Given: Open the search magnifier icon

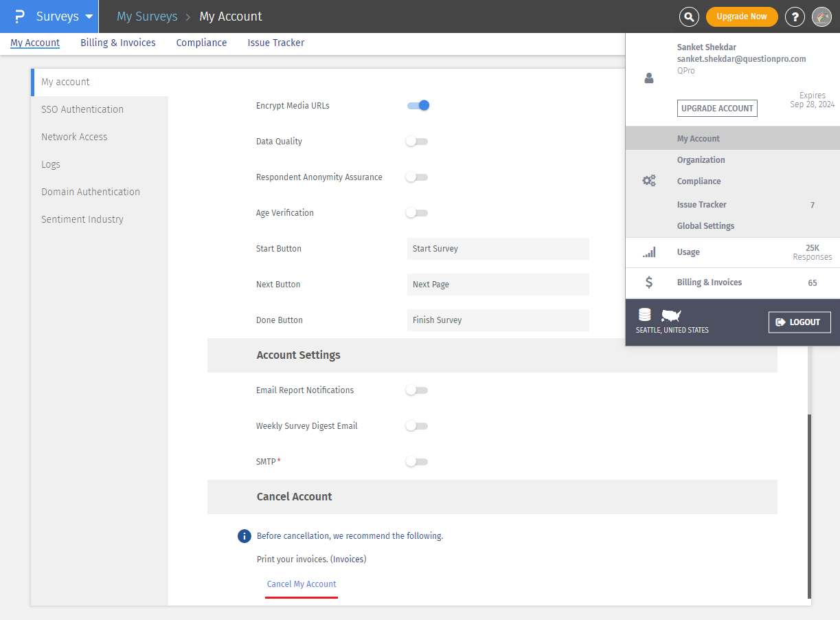Looking at the screenshot, I should [x=689, y=16].
